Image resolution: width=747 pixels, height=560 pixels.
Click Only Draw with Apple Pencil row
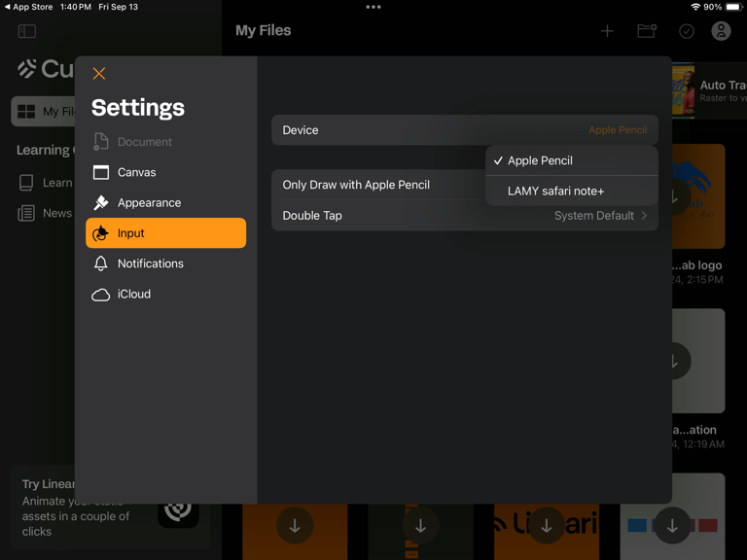[378, 185]
